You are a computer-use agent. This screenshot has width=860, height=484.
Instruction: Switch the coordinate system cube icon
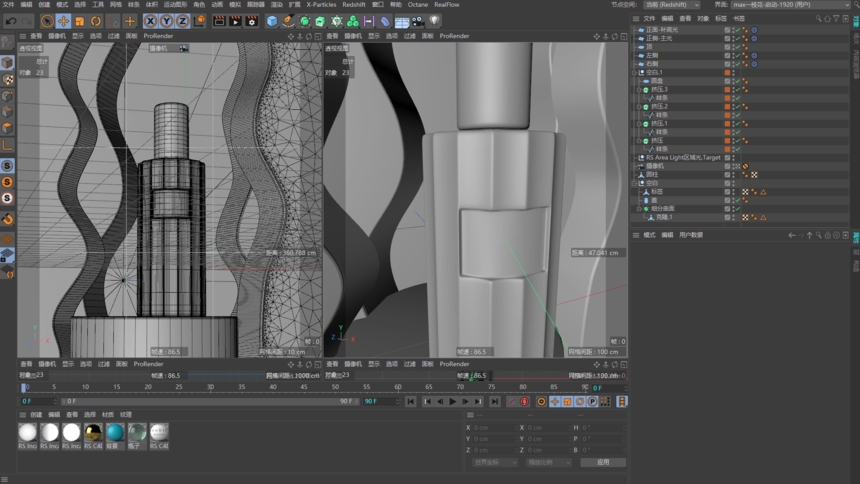tap(199, 21)
